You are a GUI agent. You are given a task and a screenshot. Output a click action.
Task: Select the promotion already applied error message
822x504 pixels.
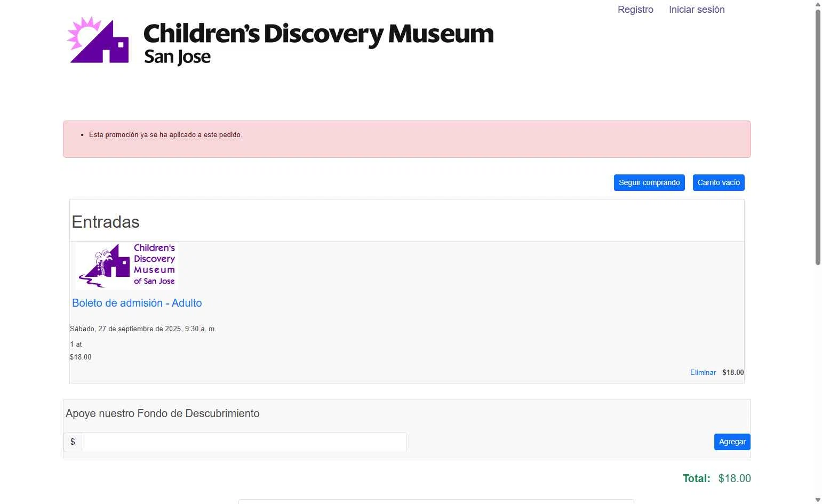click(x=165, y=135)
